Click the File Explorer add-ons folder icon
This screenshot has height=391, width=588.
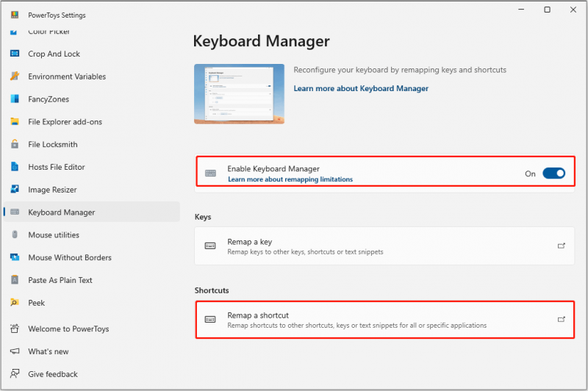click(x=15, y=121)
